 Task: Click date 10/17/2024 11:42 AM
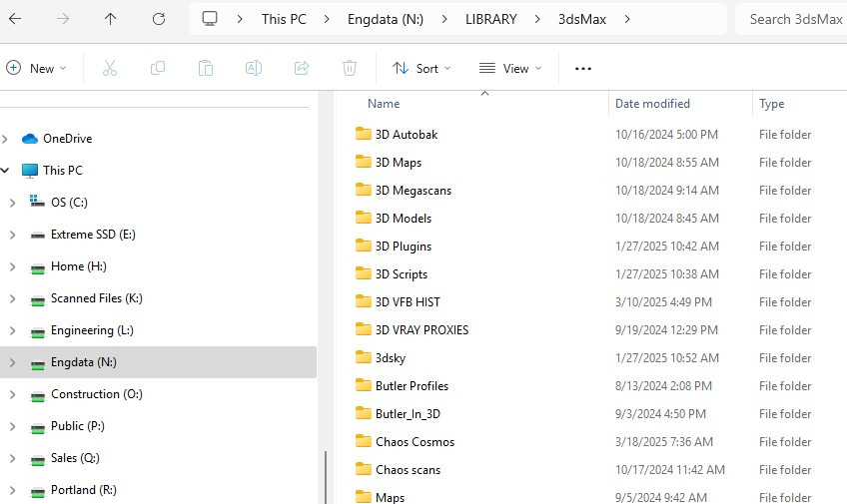coord(670,470)
